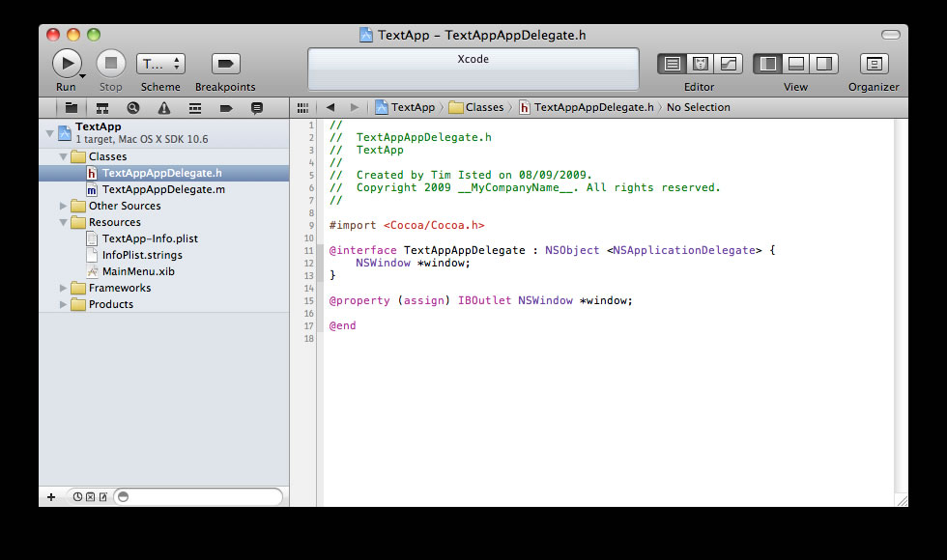Show the bottom Debug area pane
The height and width of the screenshot is (560, 947).
tap(796, 64)
